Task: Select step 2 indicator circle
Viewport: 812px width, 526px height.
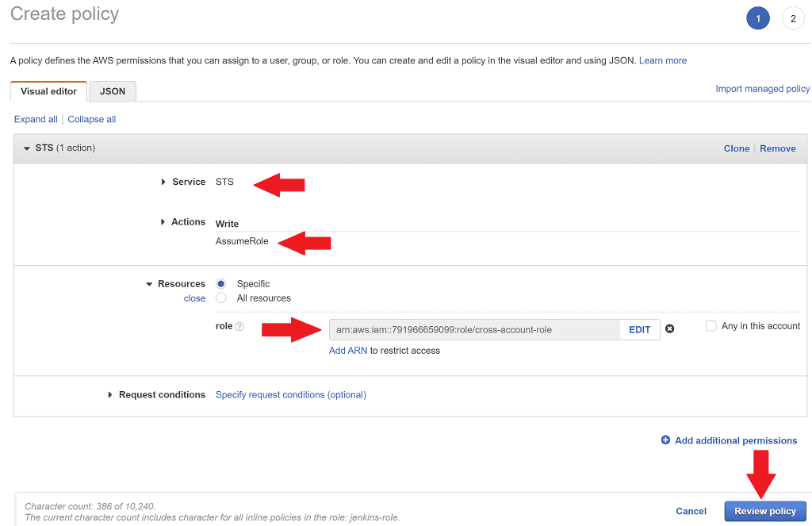Action: coord(793,17)
